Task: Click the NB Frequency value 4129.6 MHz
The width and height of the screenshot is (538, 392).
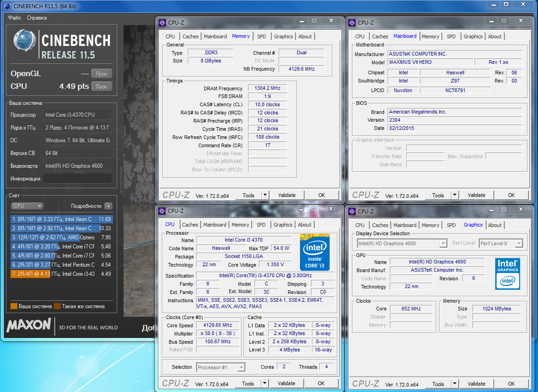Action: click(x=301, y=69)
